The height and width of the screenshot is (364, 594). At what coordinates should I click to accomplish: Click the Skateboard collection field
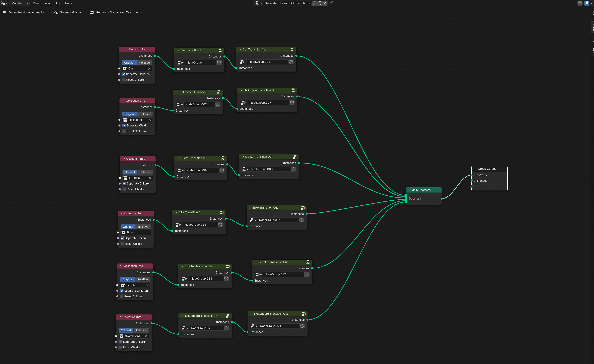pos(134,336)
